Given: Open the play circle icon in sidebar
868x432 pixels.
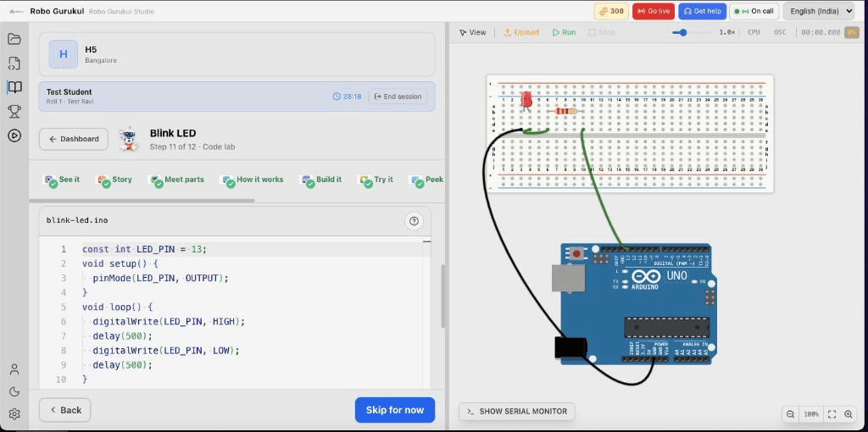Looking at the screenshot, I should [14, 136].
